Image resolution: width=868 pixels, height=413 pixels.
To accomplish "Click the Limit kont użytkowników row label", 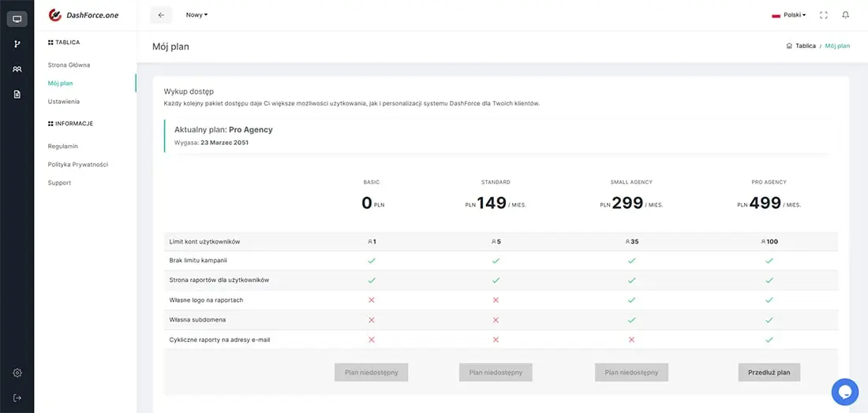I will click(x=204, y=242).
